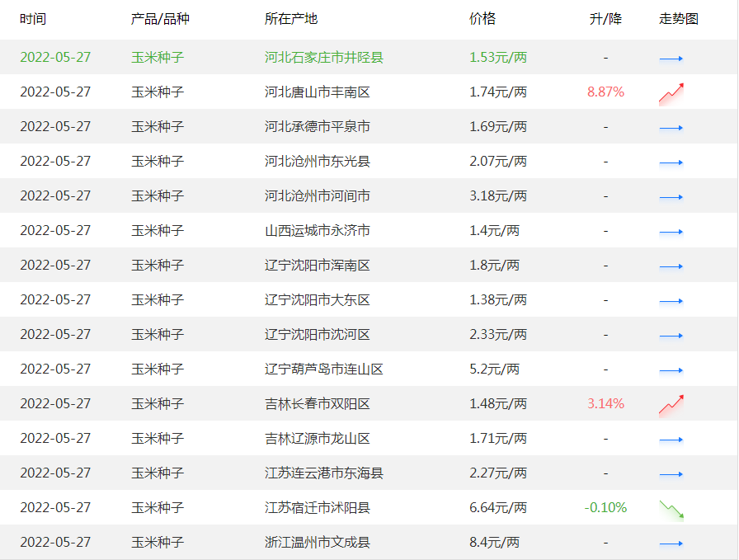Open the trend chart for 浙江温州市文成县

(x=671, y=542)
